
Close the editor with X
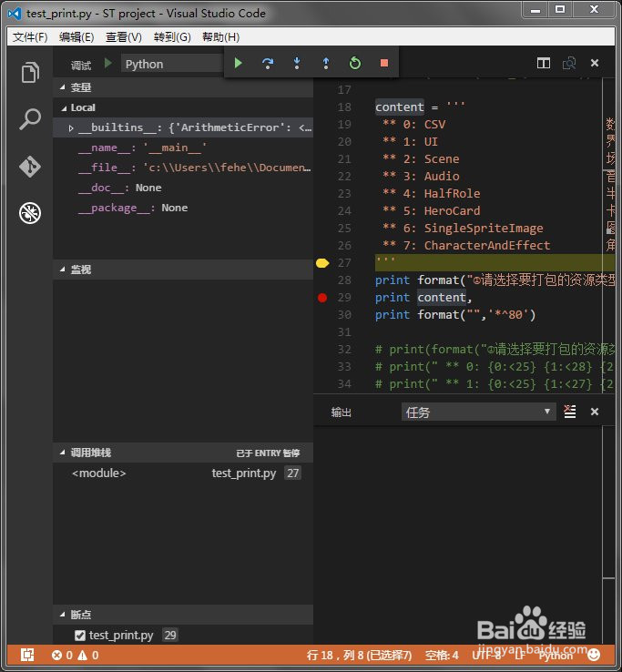tap(595, 63)
